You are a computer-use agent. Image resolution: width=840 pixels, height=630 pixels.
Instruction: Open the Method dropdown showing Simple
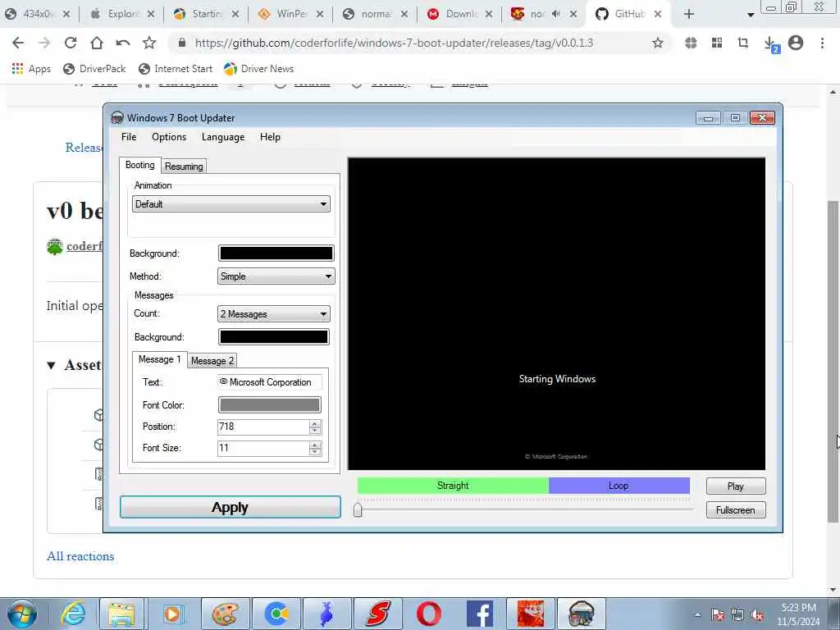coord(276,276)
